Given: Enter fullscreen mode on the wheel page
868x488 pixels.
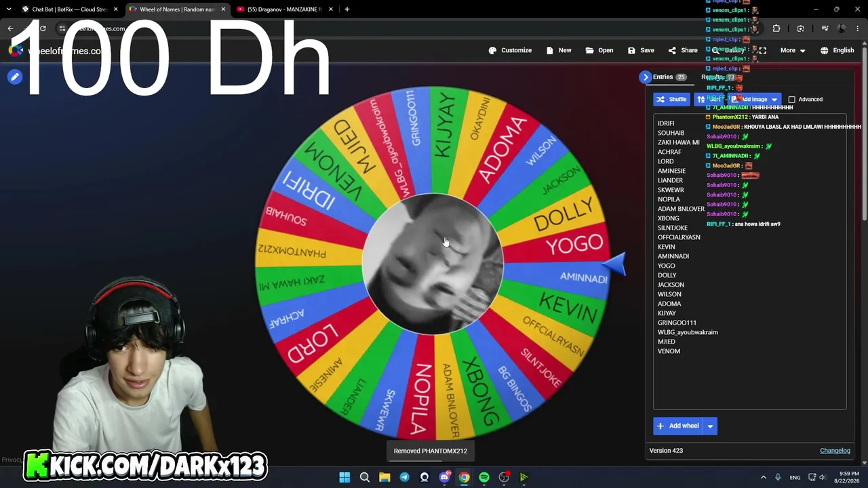Looking at the screenshot, I should point(762,50).
